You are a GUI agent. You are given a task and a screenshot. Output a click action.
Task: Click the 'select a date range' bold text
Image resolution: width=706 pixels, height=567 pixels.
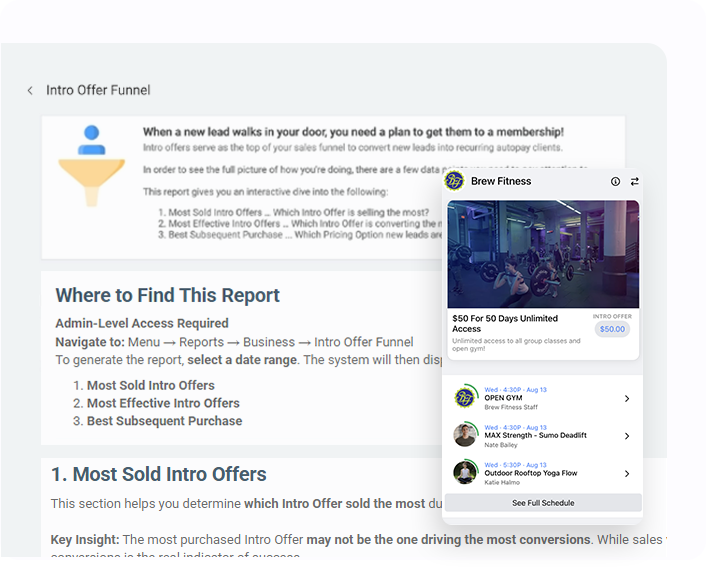tap(242, 360)
